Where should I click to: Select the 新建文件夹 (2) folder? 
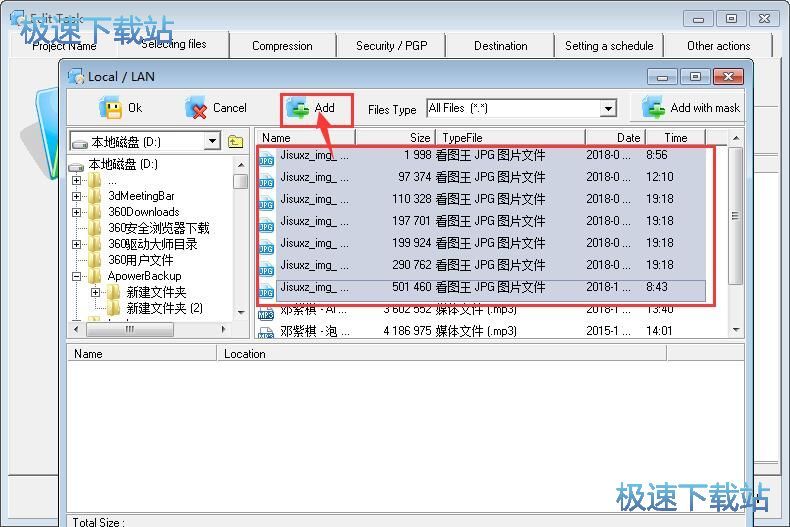pos(164,308)
